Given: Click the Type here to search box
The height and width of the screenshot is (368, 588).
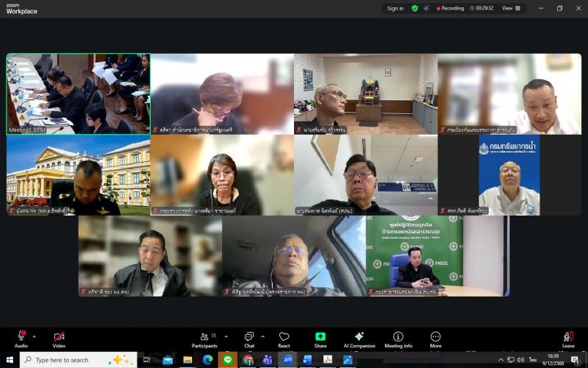Looking at the screenshot, I should click(79, 360).
